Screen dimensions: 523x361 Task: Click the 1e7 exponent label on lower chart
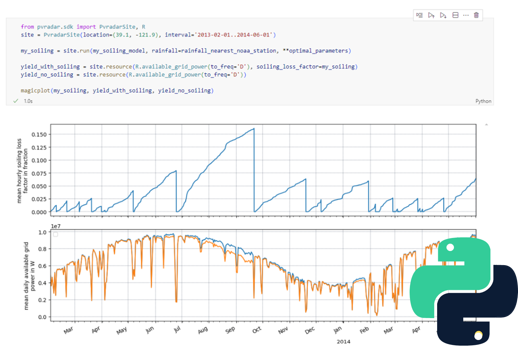(x=56, y=226)
